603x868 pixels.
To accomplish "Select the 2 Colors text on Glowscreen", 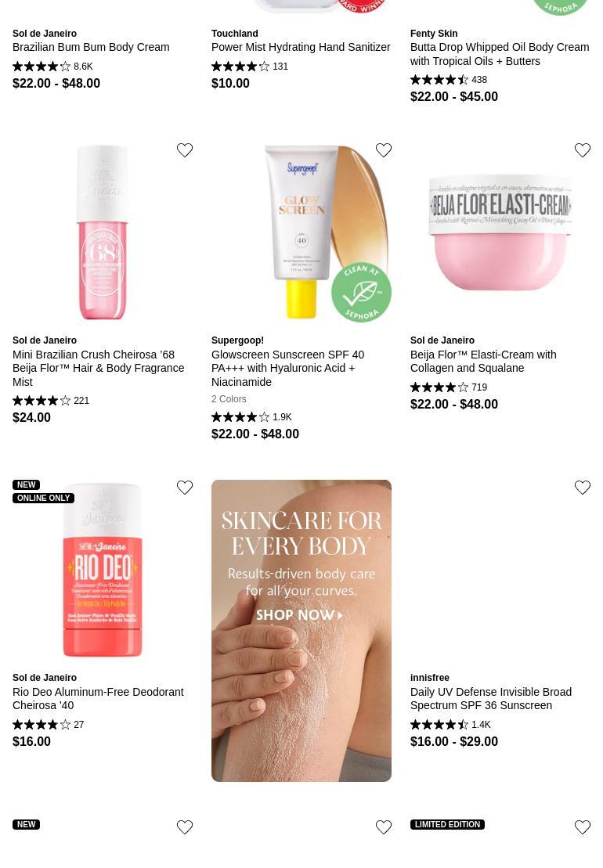I will pos(229,399).
